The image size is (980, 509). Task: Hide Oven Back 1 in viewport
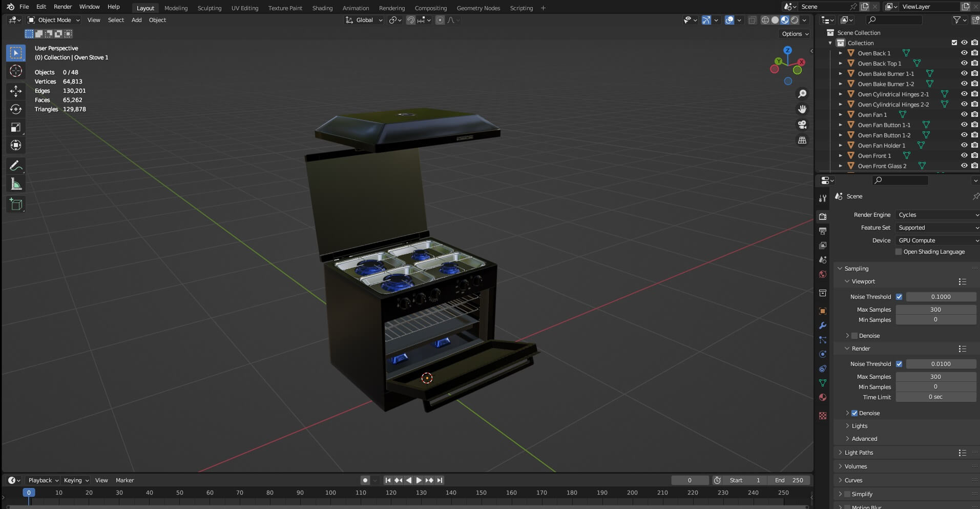[964, 53]
